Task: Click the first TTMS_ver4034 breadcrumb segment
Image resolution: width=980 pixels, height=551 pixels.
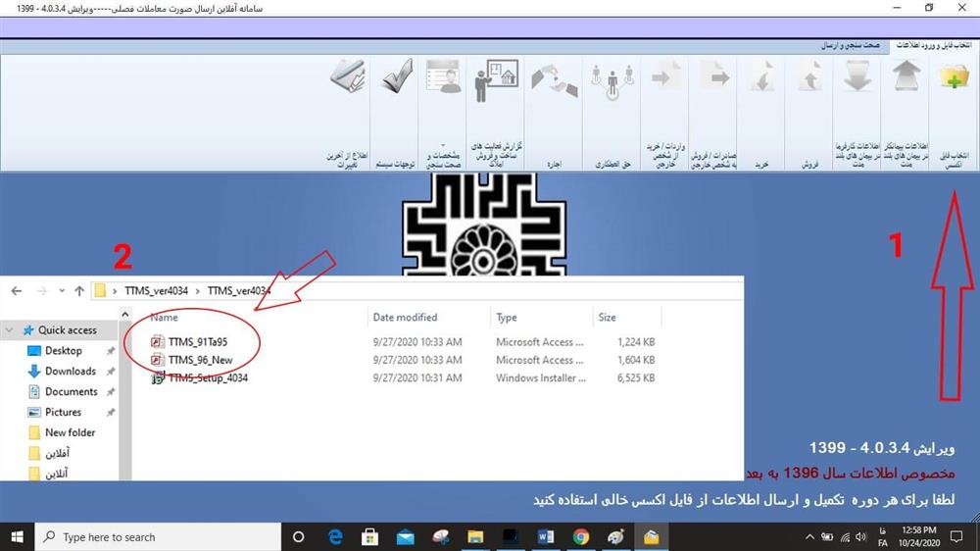Action: [156, 291]
